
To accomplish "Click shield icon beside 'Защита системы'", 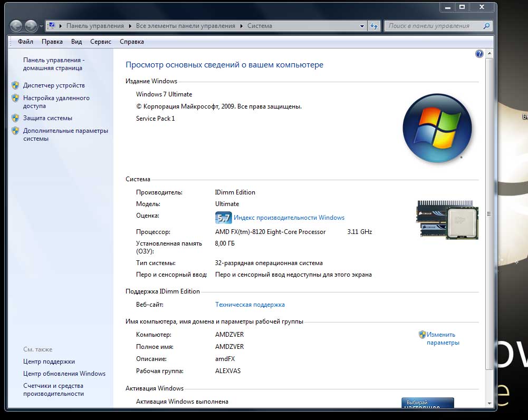I will pos(15,118).
